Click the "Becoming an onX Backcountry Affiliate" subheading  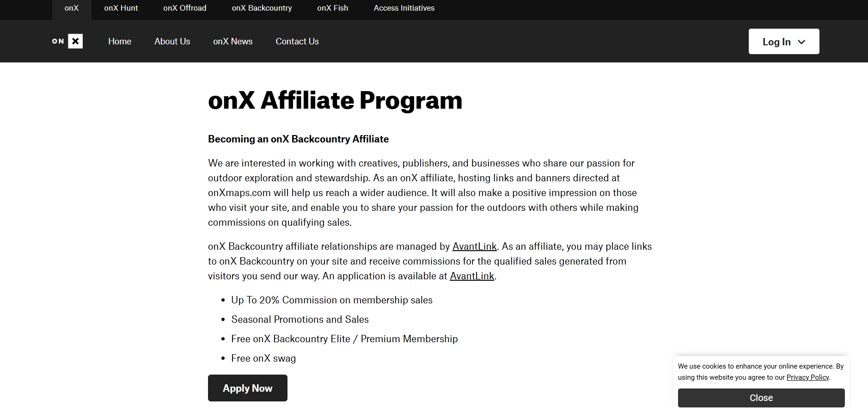pyautogui.click(x=298, y=139)
